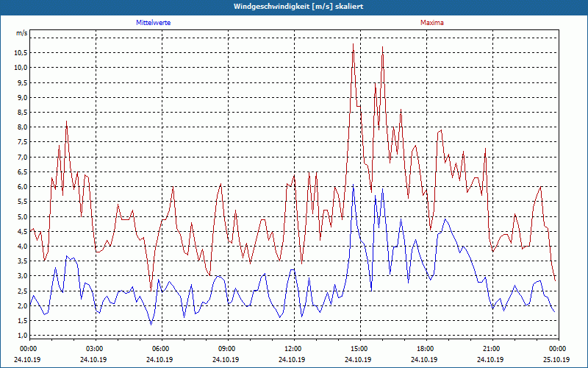The image size is (588, 368).
Task: Click the "9,0" y-axis value
Action: 22,98
